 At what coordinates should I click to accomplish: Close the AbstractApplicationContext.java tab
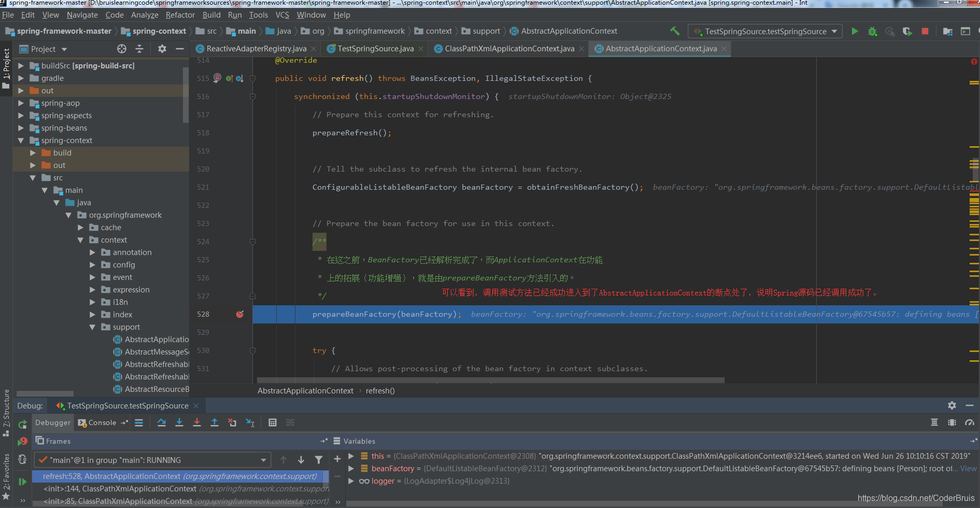point(724,49)
